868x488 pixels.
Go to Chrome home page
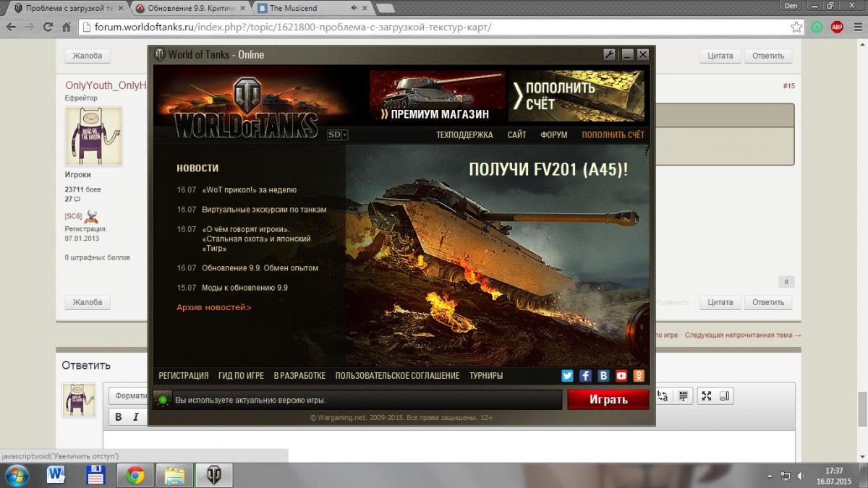coord(66,27)
